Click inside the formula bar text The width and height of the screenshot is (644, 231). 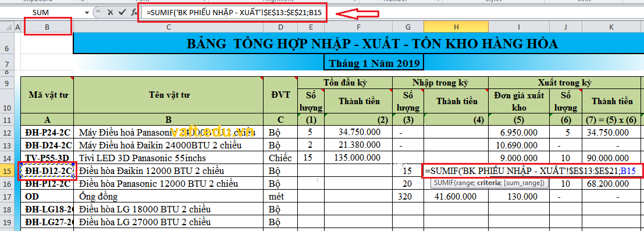[234, 13]
